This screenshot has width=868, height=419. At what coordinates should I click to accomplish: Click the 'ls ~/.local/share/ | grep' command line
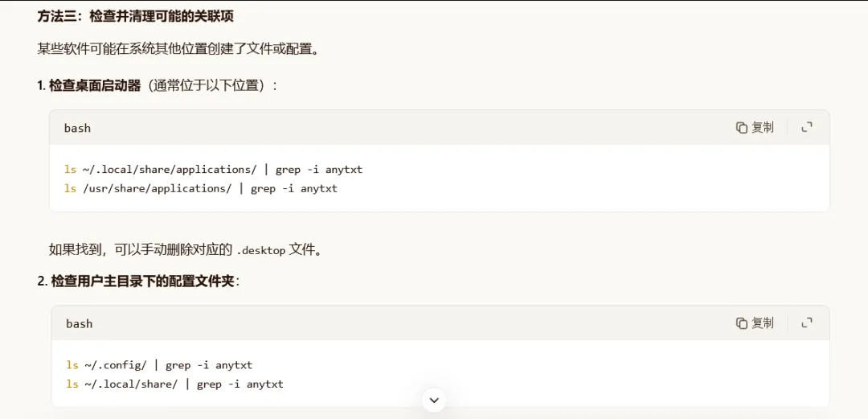pyautogui.click(x=175, y=384)
